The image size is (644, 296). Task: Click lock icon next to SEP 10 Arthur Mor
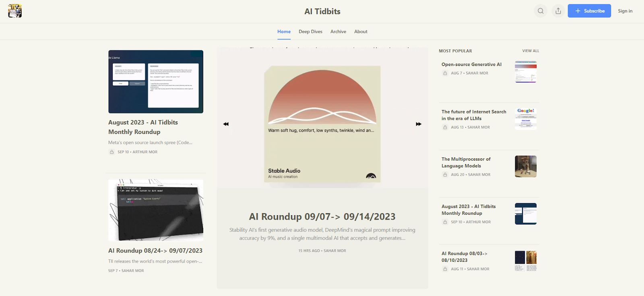tap(112, 152)
